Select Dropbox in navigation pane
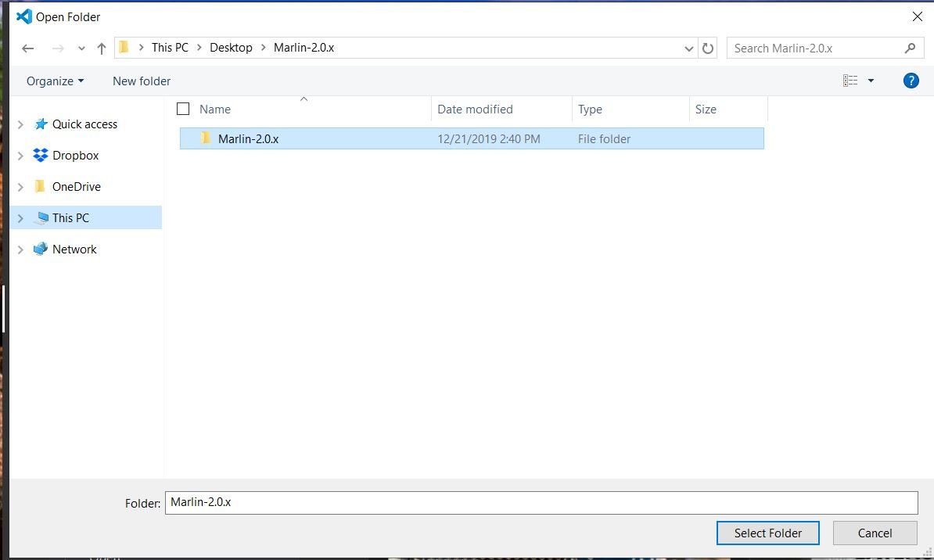Image resolution: width=934 pixels, height=560 pixels. (x=75, y=156)
